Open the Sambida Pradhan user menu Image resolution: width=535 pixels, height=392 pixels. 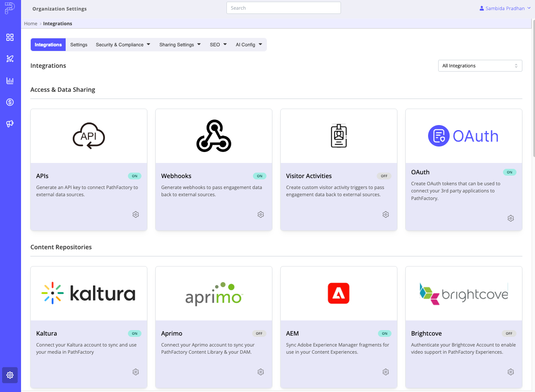[505, 8]
